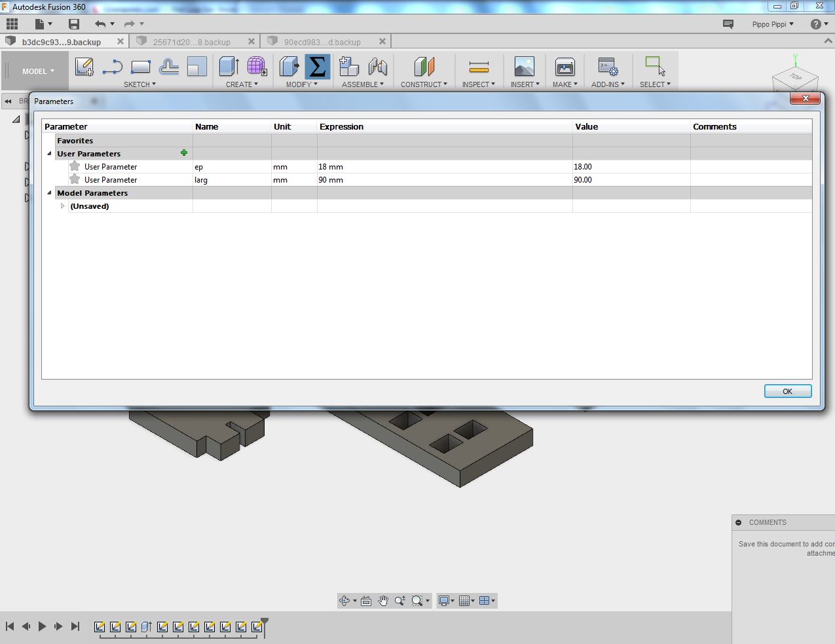The image size is (835, 644).
Task: Click the Create Sketch tool
Action: [84, 66]
